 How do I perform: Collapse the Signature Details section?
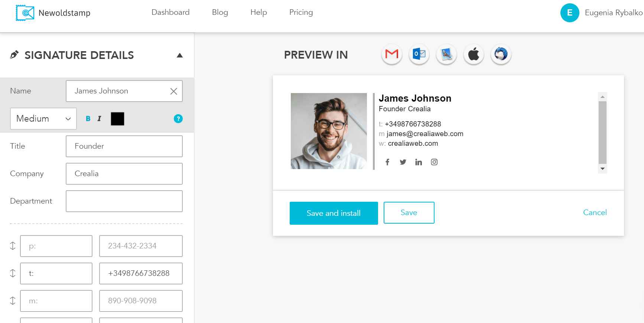[180, 55]
